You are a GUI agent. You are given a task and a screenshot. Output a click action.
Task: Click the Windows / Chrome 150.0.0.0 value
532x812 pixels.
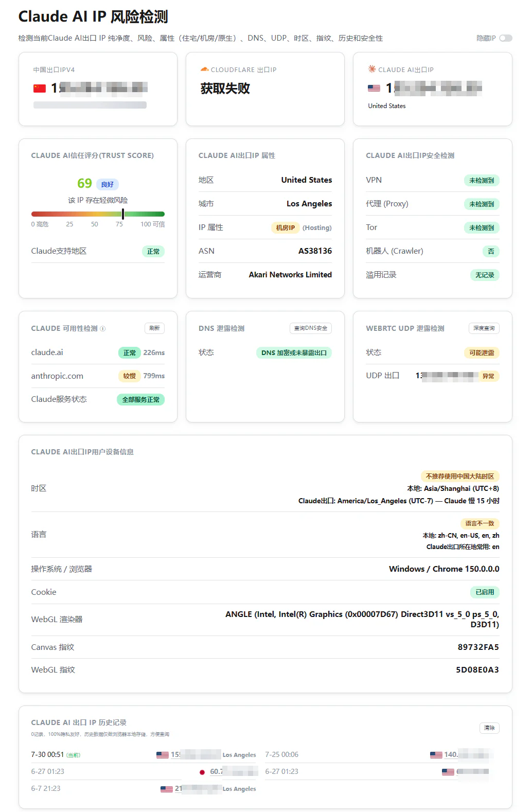[x=444, y=569]
